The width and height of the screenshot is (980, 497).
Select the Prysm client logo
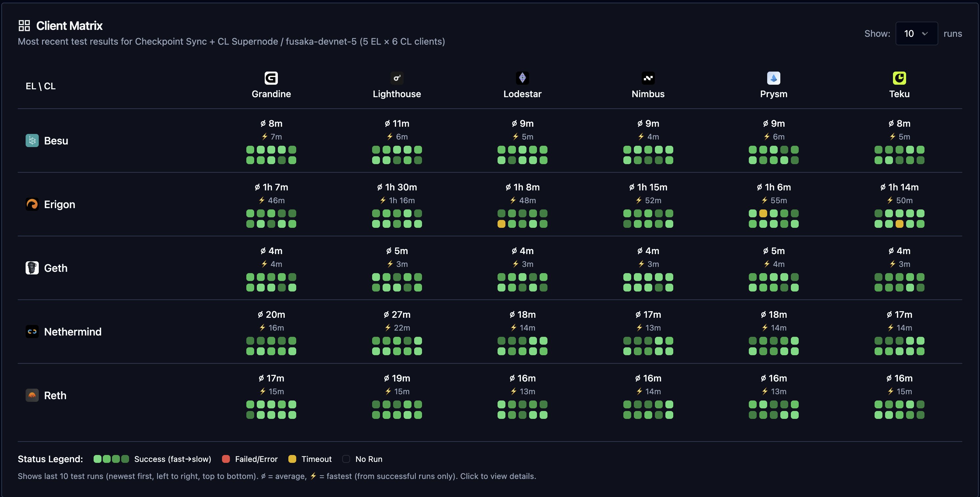tap(773, 77)
